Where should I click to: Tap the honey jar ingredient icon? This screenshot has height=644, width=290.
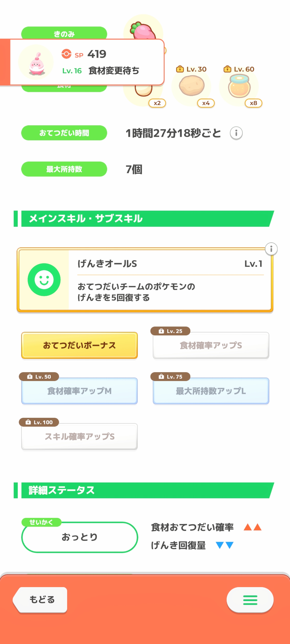(x=239, y=86)
